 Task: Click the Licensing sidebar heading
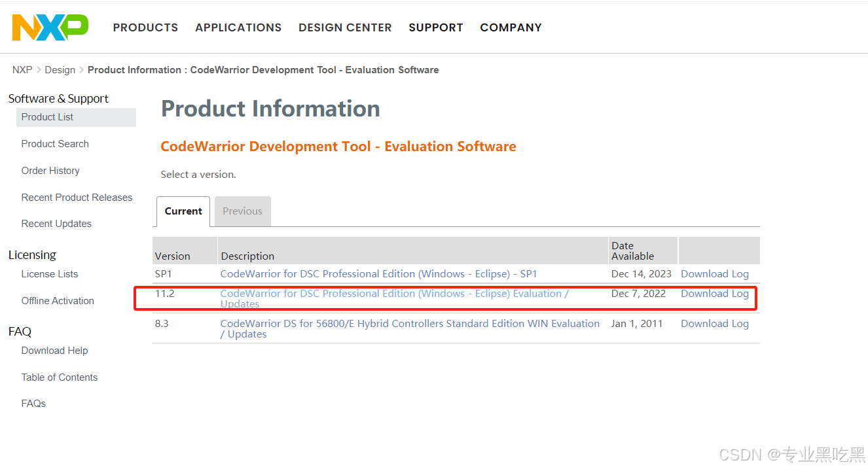[x=32, y=255]
